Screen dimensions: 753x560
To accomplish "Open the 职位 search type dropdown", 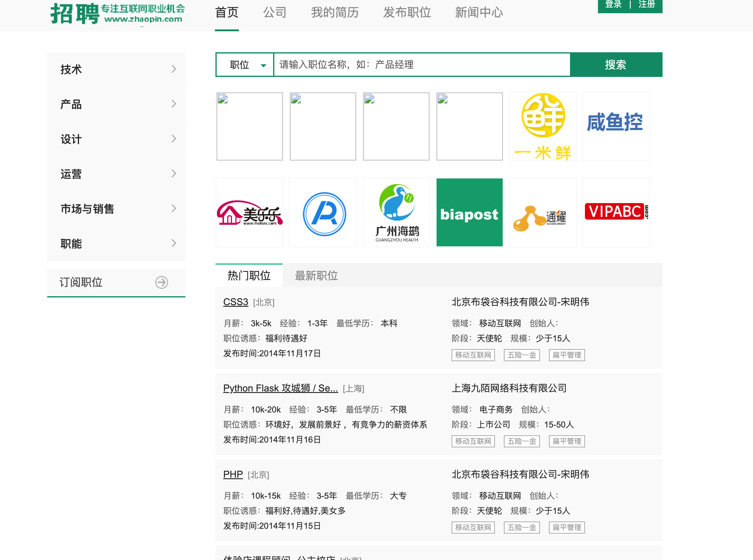I will click(x=245, y=65).
